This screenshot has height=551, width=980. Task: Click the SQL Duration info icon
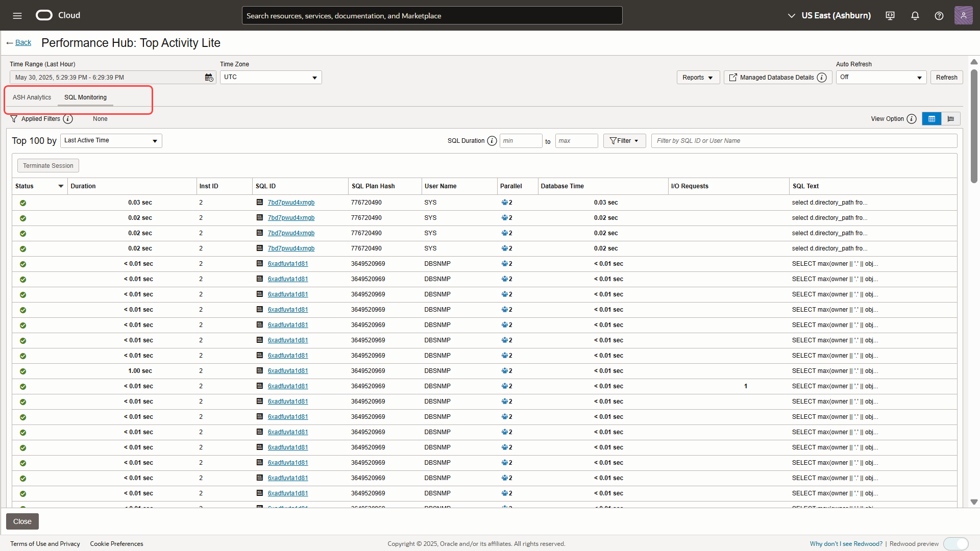pyautogui.click(x=492, y=141)
